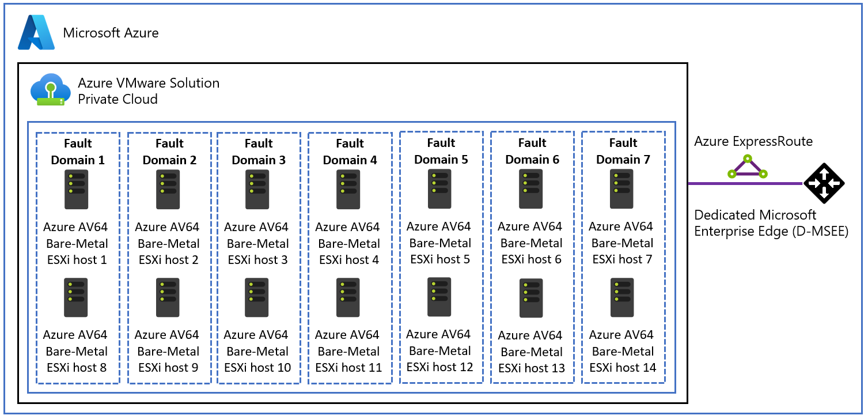Screen dimensions: 868x419
Task: Select the server icon above ESXi host 6
Action: tap(530, 188)
